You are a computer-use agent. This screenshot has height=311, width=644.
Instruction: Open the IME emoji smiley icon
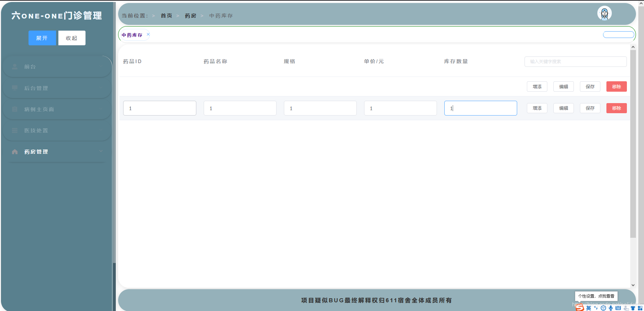603,308
